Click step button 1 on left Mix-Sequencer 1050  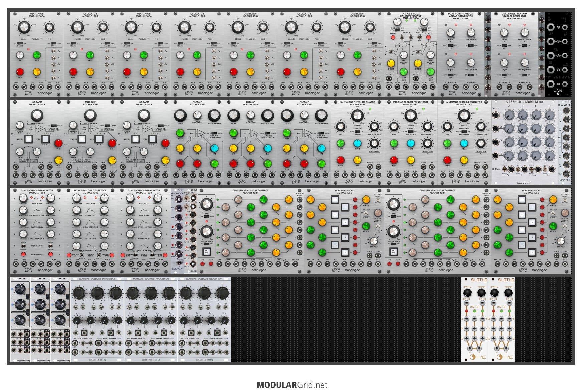click(x=335, y=200)
